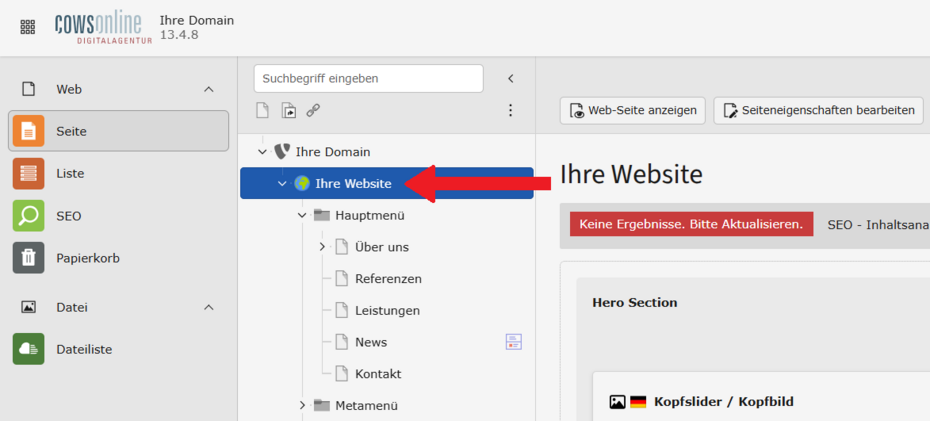Collapse the page tree panel with the chevron

tap(511, 78)
